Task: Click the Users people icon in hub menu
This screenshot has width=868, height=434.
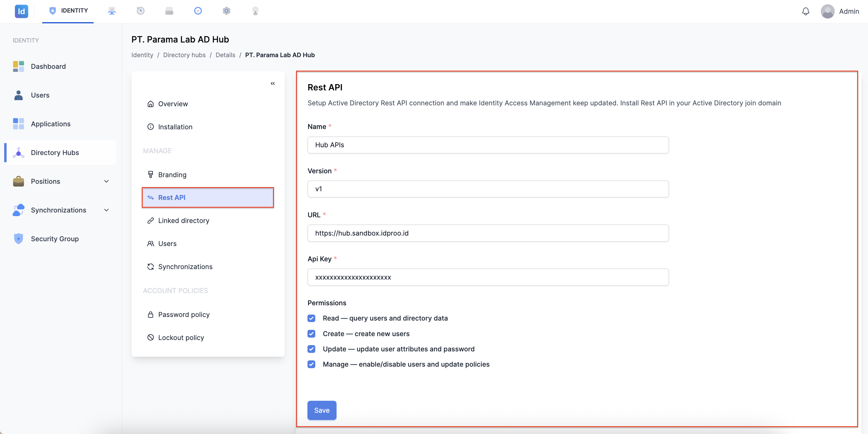Action: pyautogui.click(x=150, y=243)
